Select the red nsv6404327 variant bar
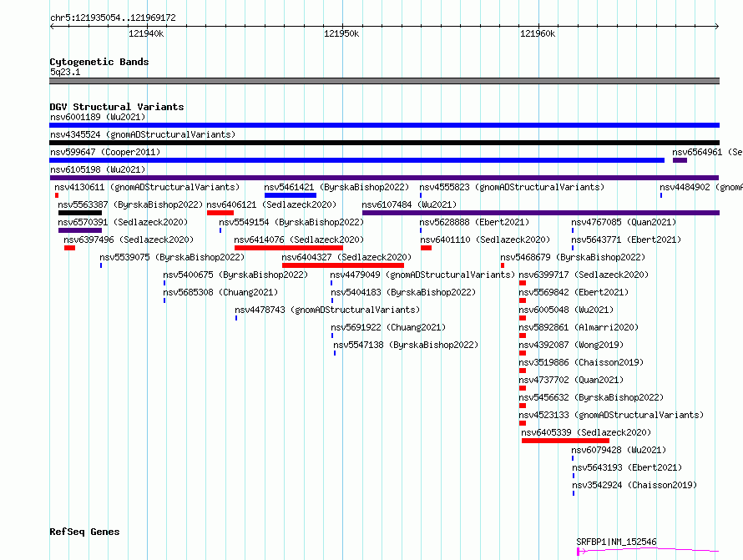 pos(343,265)
